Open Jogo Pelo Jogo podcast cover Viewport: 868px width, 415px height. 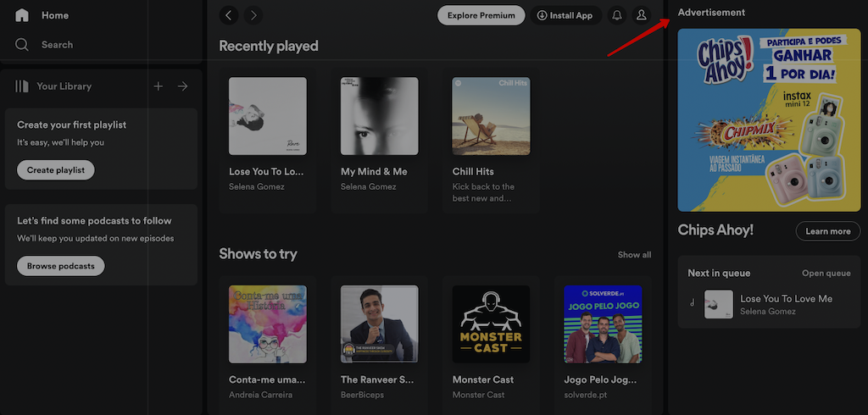603,324
